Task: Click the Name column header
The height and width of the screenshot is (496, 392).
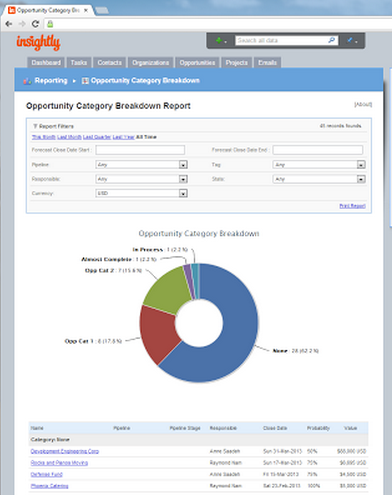Action: pos(37,428)
